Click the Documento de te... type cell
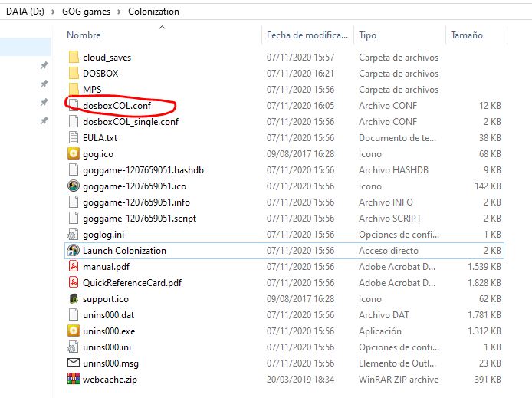The image size is (532, 398). pos(398,138)
